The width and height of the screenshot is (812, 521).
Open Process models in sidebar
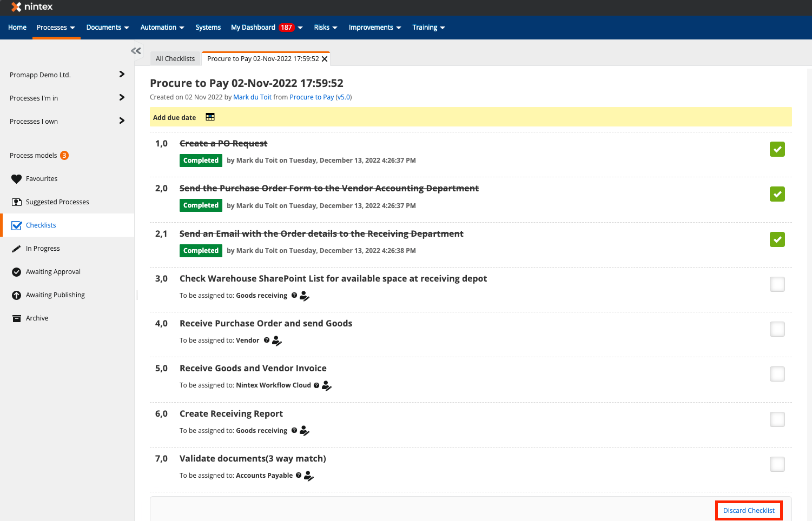pyautogui.click(x=34, y=156)
